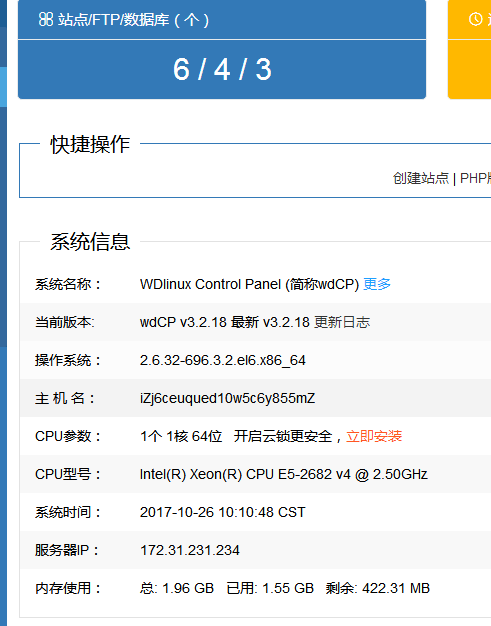The width and height of the screenshot is (491, 626).
Task: Click the 6 / 4 / 3 counts panel
Action: click(222, 69)
